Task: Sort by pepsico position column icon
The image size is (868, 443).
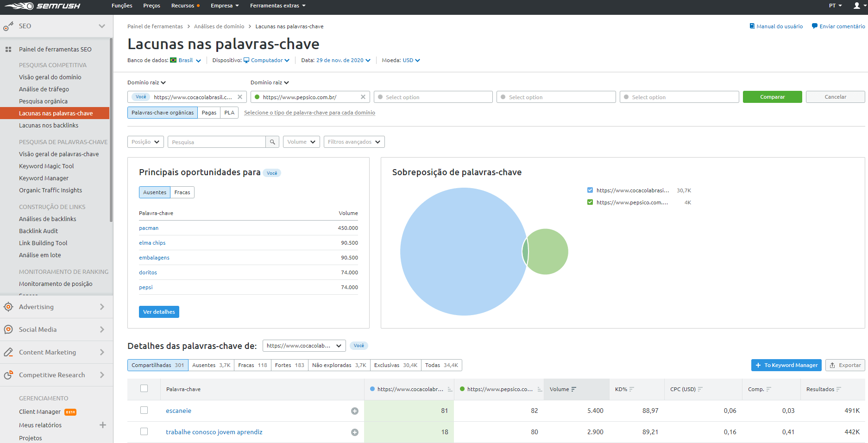Action: [540, 389]
